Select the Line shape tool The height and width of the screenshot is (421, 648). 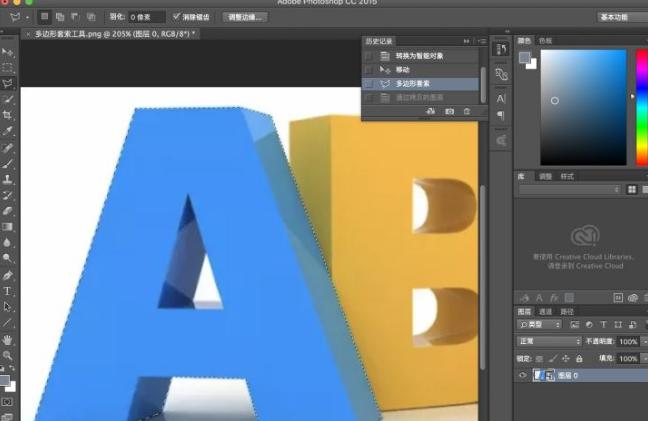(x=7, y=323)
